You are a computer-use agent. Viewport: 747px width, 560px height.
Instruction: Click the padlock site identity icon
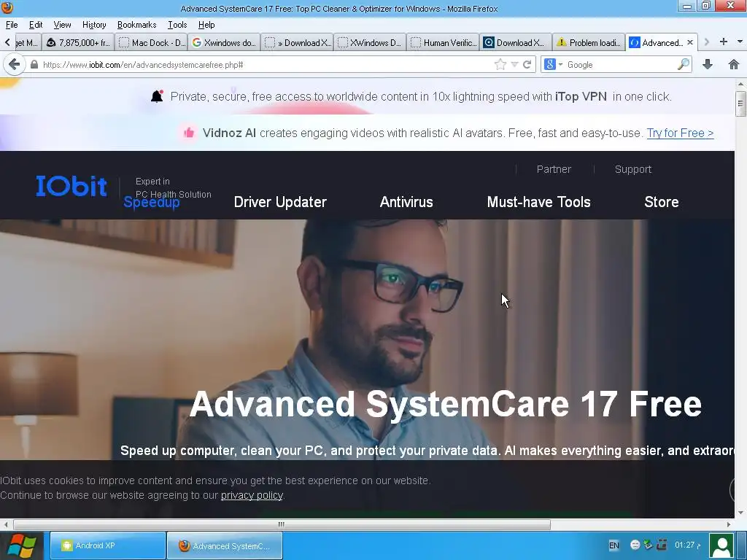click(x=34, y=65)
